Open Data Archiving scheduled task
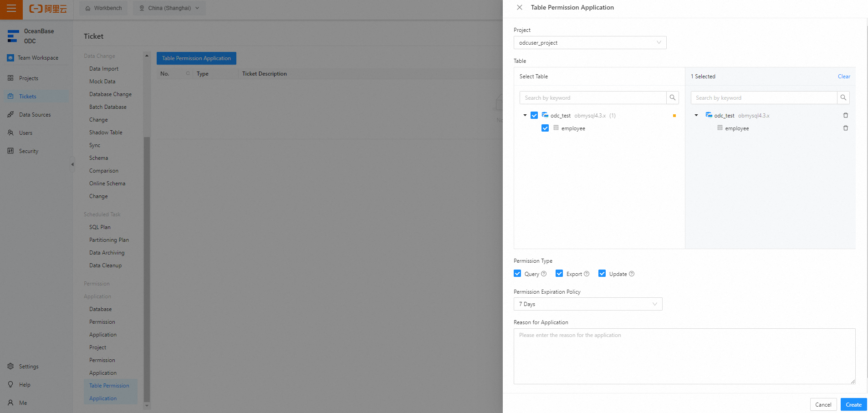Viewport: 868px width, 413px height. [x=107, y=253]
